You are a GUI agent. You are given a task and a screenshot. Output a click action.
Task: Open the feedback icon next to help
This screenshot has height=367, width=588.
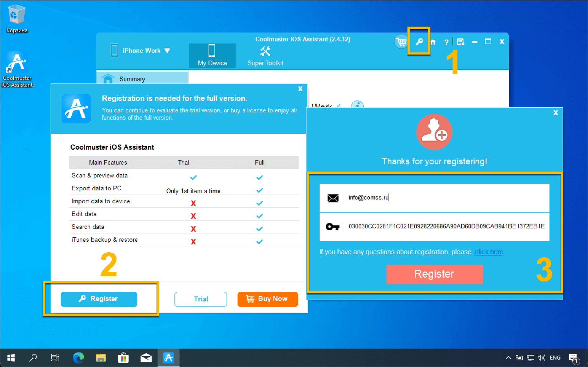[x=461, y=42]
